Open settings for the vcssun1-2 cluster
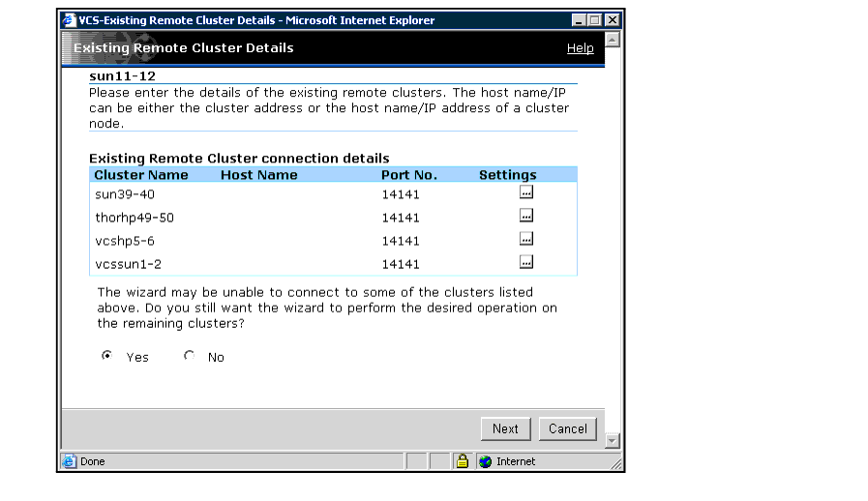 pos(526,262)
